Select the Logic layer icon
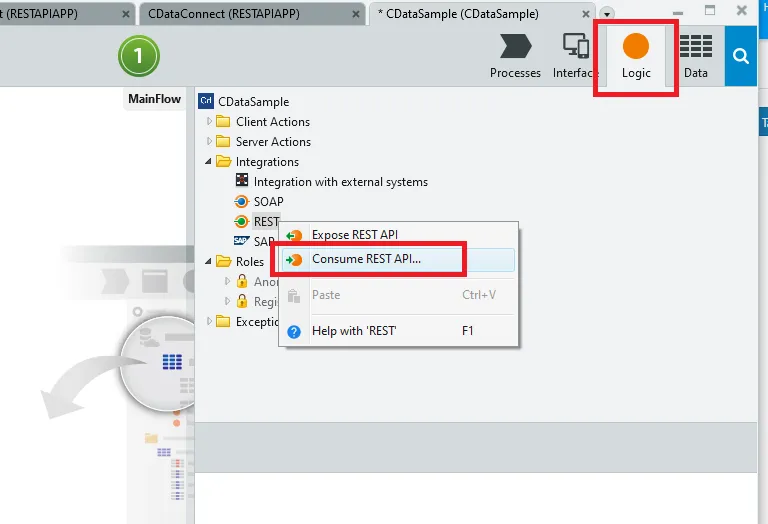Screen dimensions: 768x524 (636, 55)
